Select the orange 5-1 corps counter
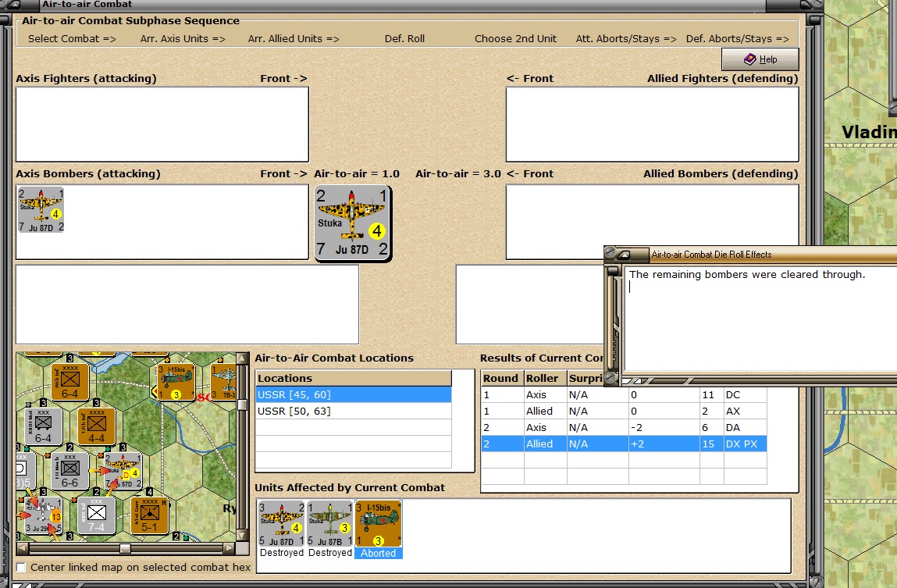Screen dimensions: 897x588 click(x=149, y=515)
